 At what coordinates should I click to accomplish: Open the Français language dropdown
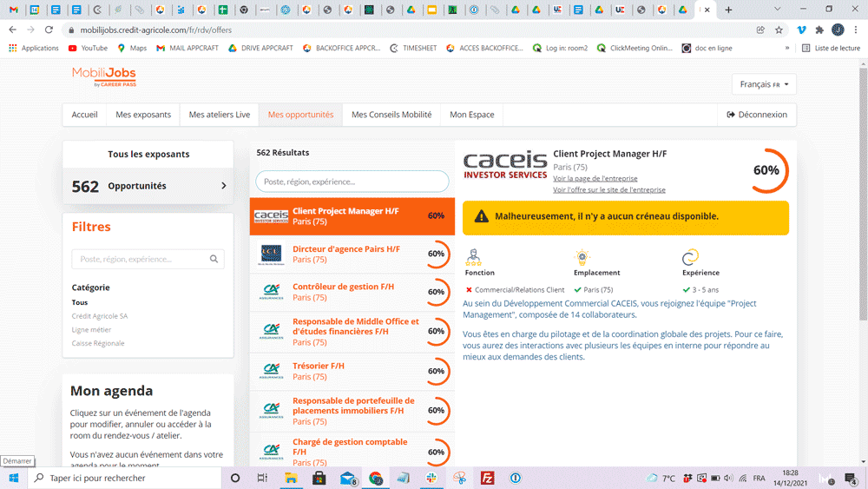point(764,84)
